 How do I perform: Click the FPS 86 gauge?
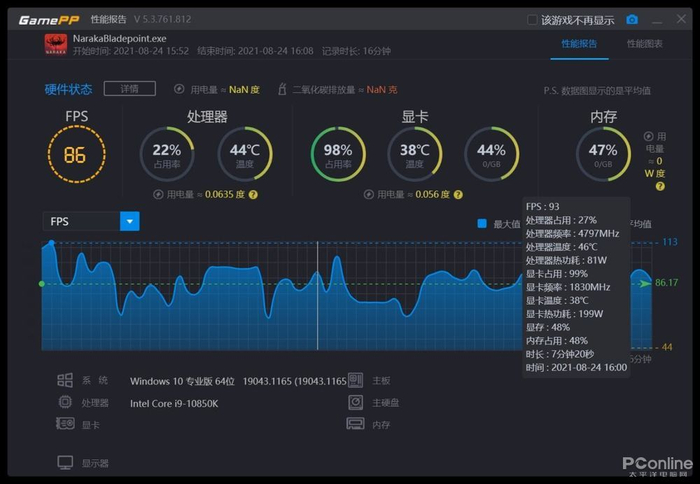coord(76,154)
